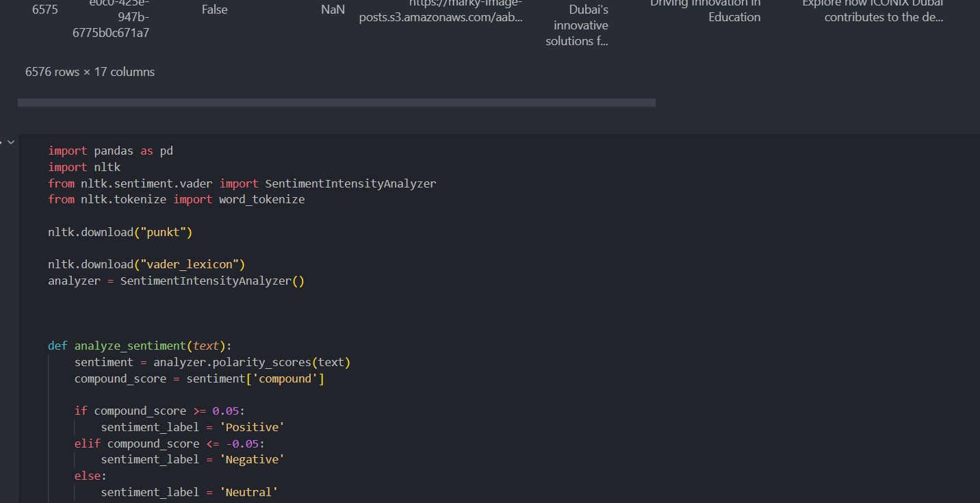Click the nltk.download("vader_lexicon") line
Screen dimensions: 980x503
[x=146, y=264]
